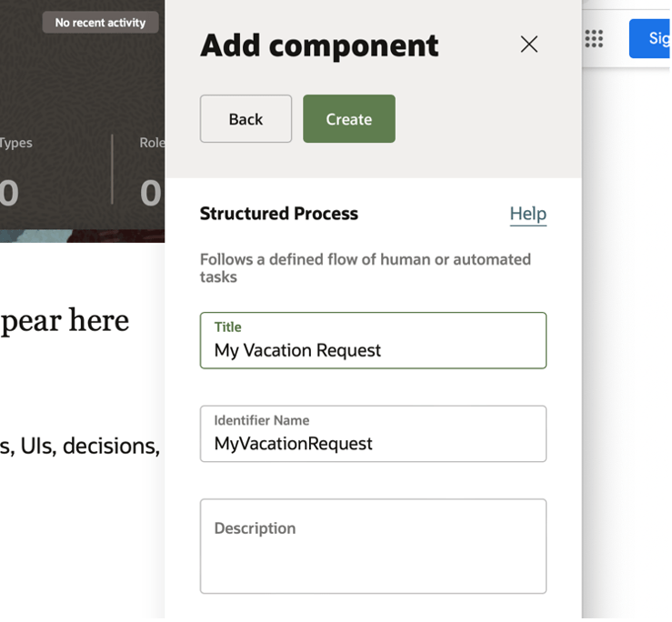Click the "pear here" background text
Screen dimensions: 672x622
coord(65,321)
